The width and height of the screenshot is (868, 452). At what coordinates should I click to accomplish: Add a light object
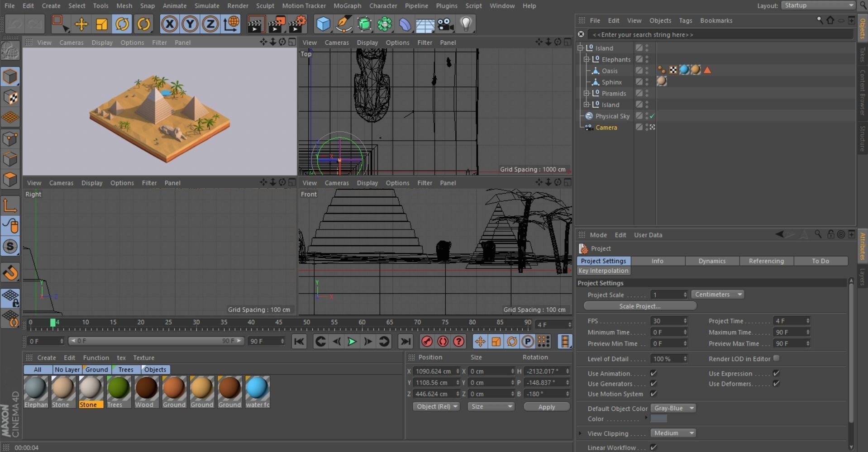[466, 24]
